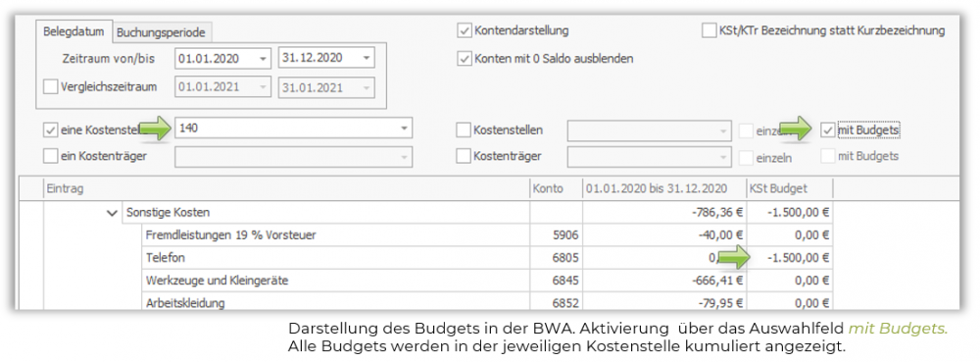
Task: Click the 01.01.2020 bis 31.12.2020 column header
Action: tap(664, 188)
